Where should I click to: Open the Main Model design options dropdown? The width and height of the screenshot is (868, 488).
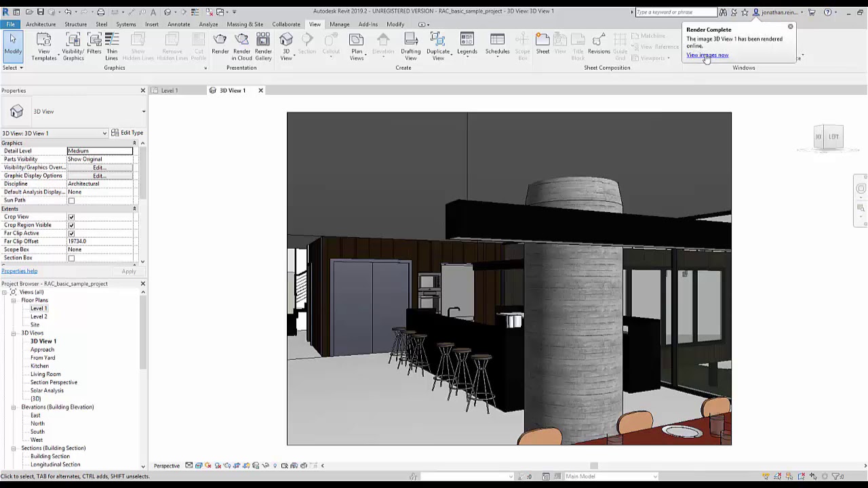pyautogui.click(x=612, y=476)
